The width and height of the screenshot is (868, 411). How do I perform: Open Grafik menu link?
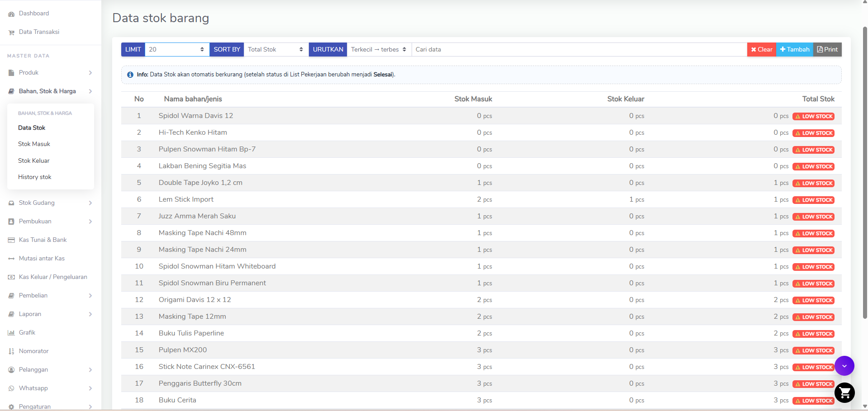27,333
